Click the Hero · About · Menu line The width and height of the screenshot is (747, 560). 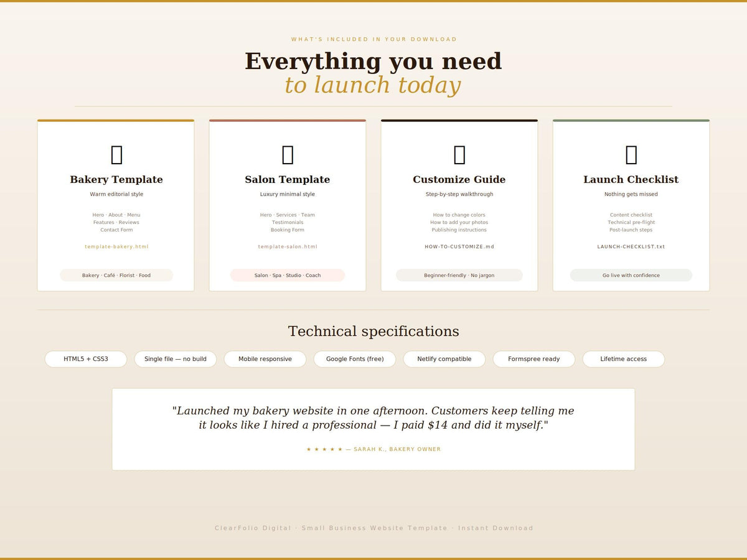[116, 215]
